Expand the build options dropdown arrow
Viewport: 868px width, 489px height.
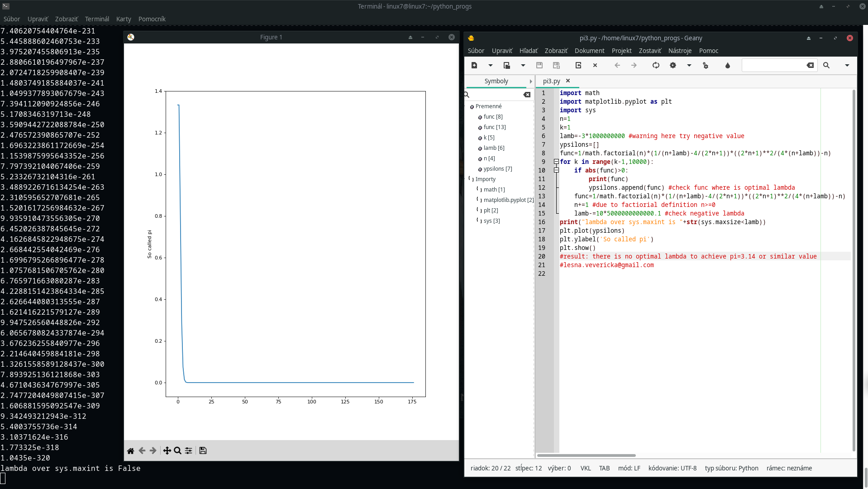[689, 65]
